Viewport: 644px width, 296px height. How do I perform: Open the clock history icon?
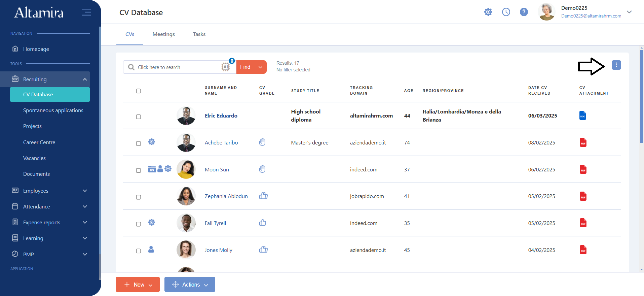506,12
